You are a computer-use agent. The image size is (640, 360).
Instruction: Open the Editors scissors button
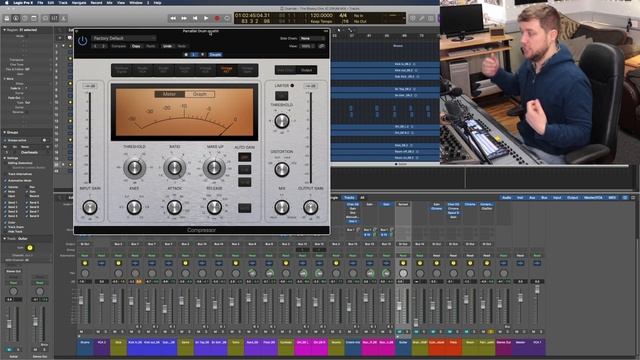63,18
